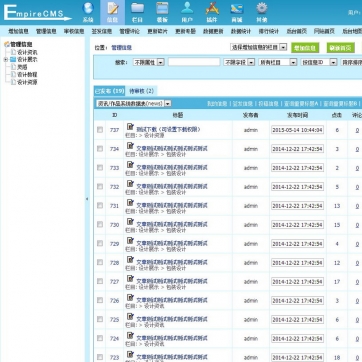The height and width of the screenshot is (362, 362).
Task: Click the green 刷新首页 button
Action: (x=341, y=48)
